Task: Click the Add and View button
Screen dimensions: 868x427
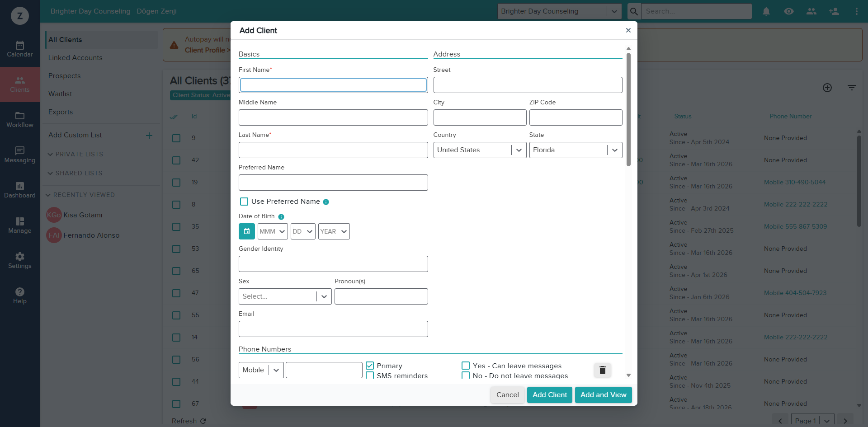Action: click(x=604, y=395)
